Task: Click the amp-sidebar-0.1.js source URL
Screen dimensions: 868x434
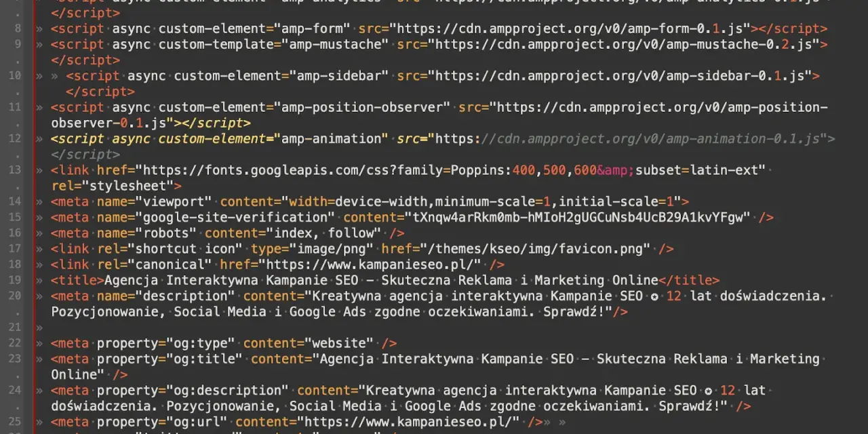Action: point(620,76)
